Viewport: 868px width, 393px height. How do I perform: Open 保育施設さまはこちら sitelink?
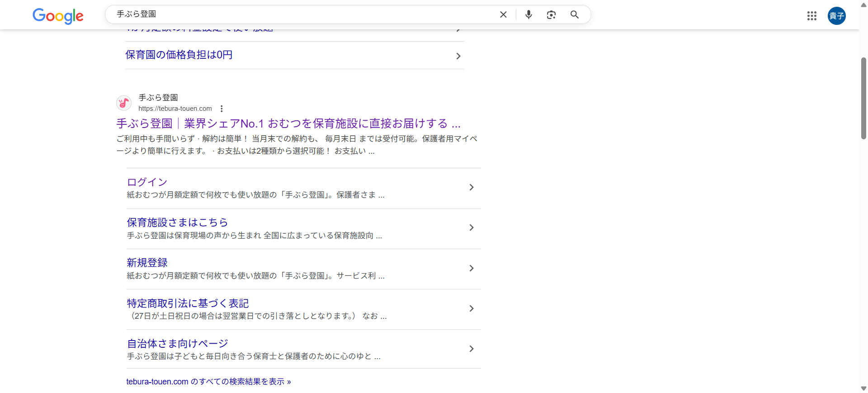click(177, 222)
